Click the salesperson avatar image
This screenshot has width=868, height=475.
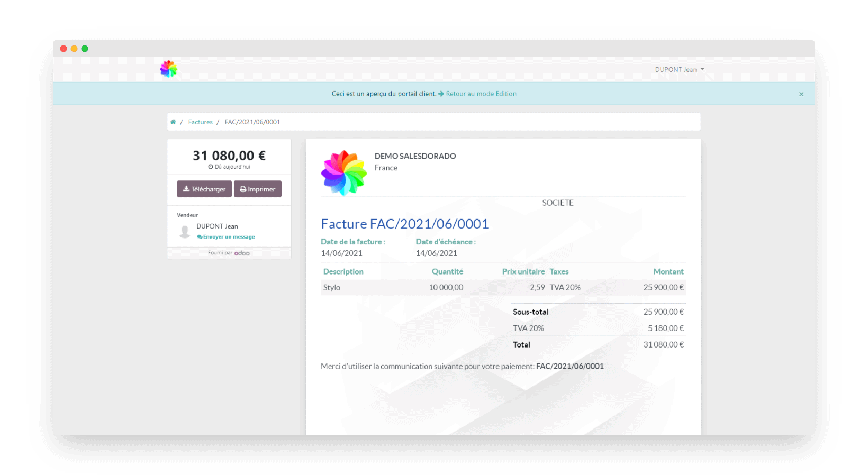185,232
